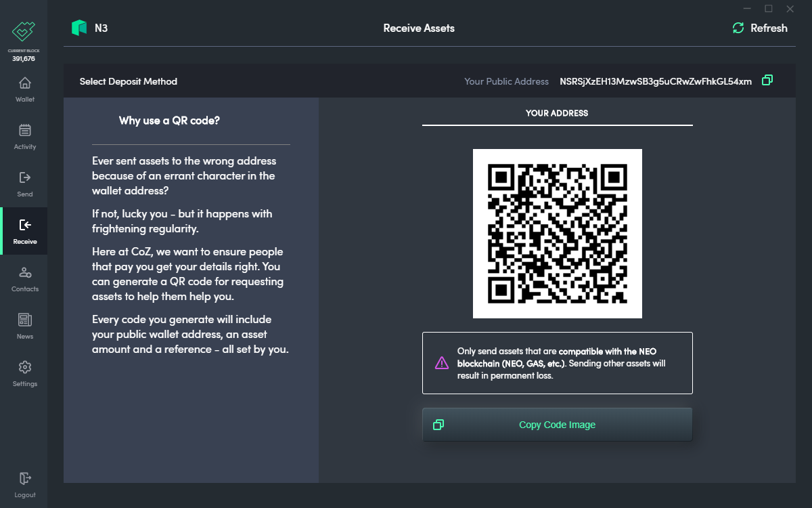This screenshot has width=812, height=508.
Task: View the News feed
Action: click(24, 325)
